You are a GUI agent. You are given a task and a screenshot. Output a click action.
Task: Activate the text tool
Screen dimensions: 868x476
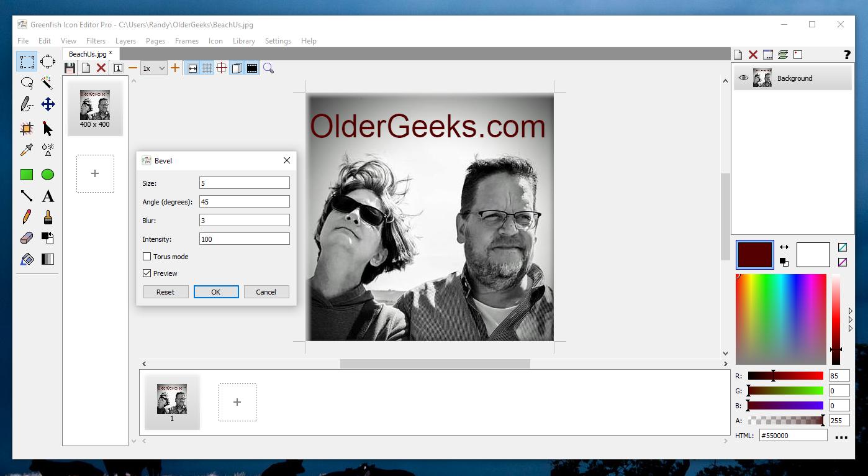pos(48,196)
